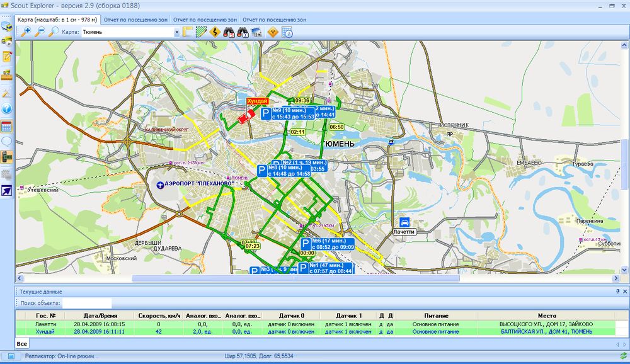Image resolution: width=630 pixels, height=364 pixels.
Task: Sort by the Гос. № column header
Action: [45, 316]
